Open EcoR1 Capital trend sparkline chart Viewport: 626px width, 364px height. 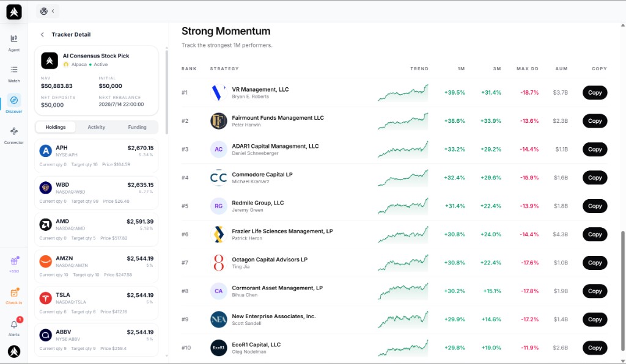(x=403, y=348)
